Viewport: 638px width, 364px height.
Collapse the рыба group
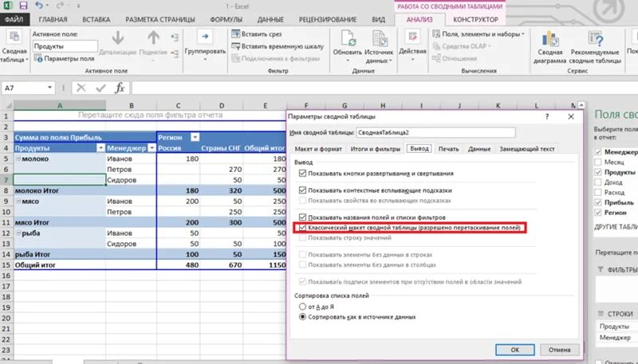coord(18,233)
